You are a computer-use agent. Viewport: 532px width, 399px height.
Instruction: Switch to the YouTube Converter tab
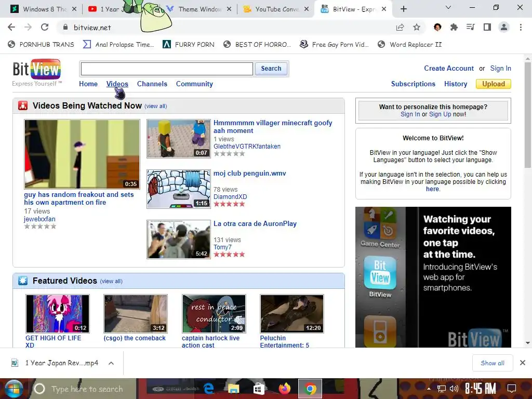point(276,9)
